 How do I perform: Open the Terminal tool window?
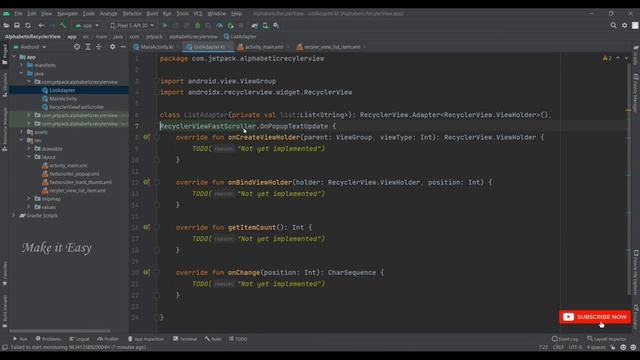(185, 339)
